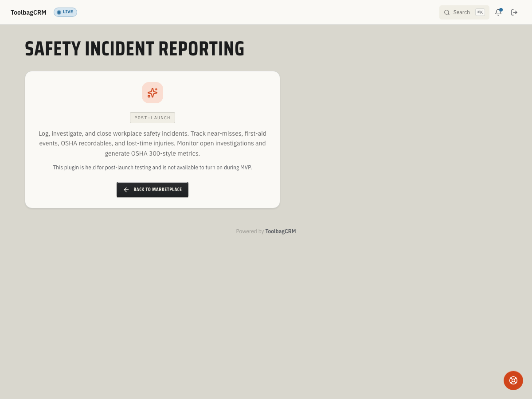Click the sparkle plugin icon
This screenshot has height=399, width=532.
pyautogui.click(x=153, y=93)
